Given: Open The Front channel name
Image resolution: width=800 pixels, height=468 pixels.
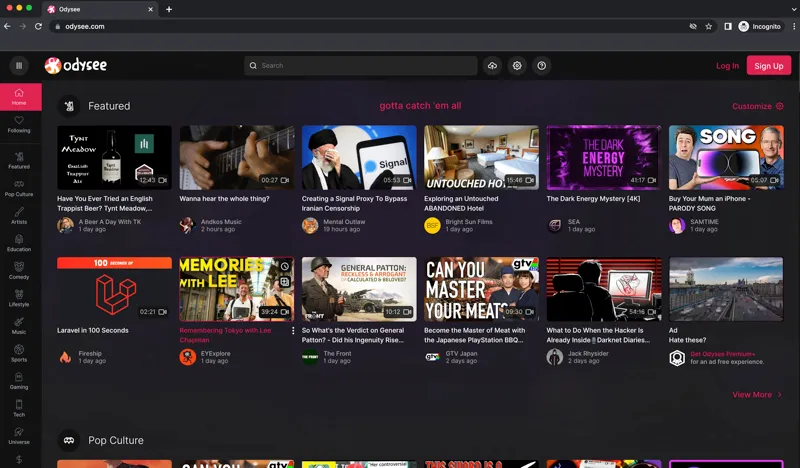Looking at the screenshot, I should pos(337,353).
